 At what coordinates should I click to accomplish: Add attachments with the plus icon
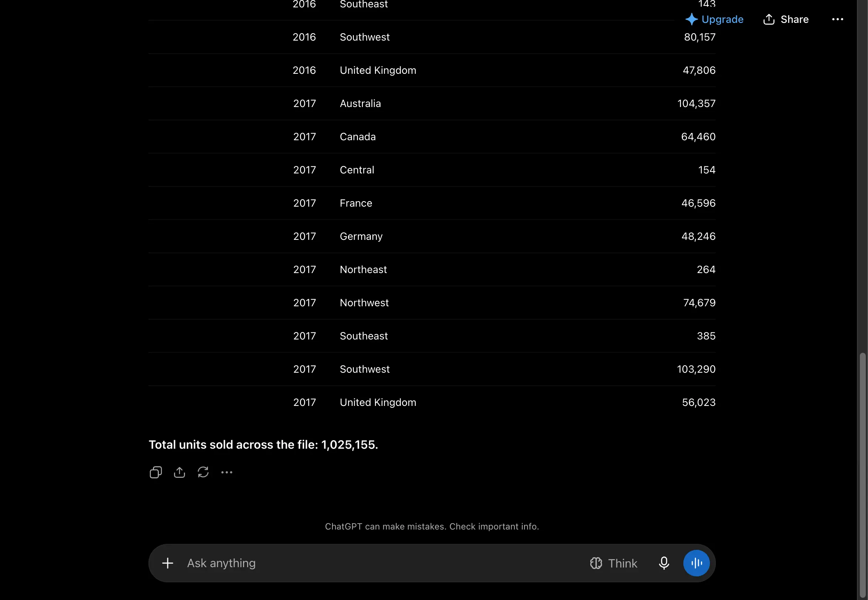coord(167,563)
